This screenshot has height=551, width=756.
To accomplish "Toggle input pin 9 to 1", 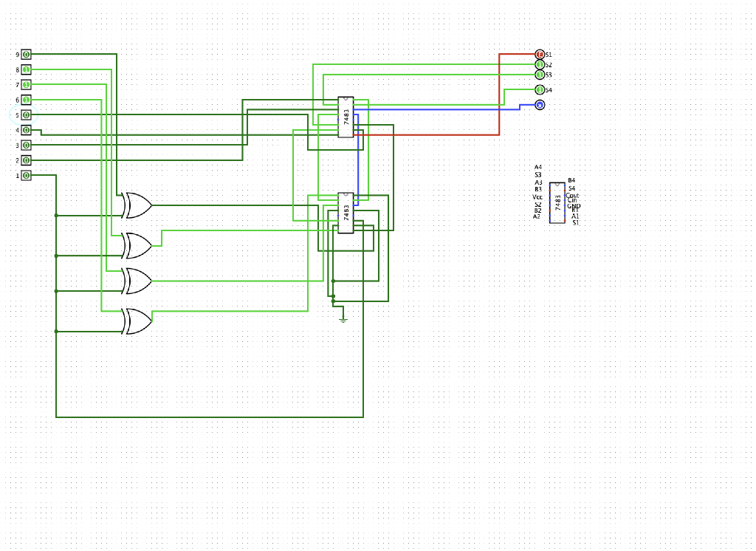I will 27,54.
